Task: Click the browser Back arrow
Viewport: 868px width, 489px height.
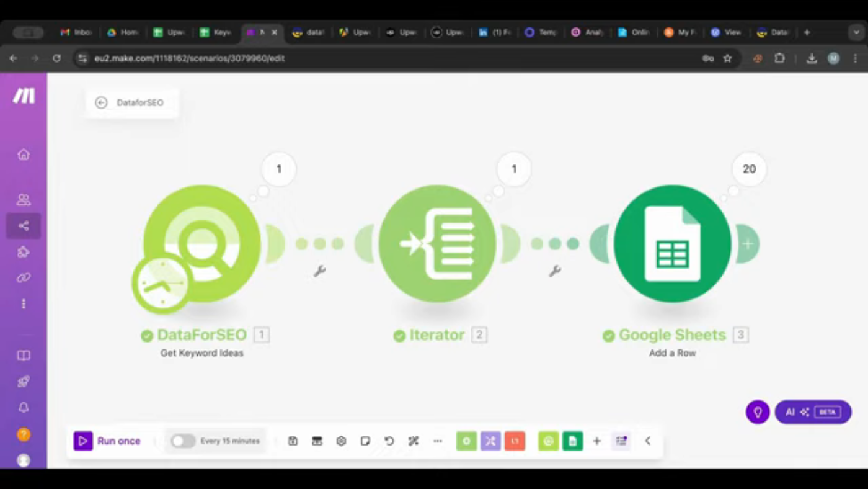Action: (14, 58)
